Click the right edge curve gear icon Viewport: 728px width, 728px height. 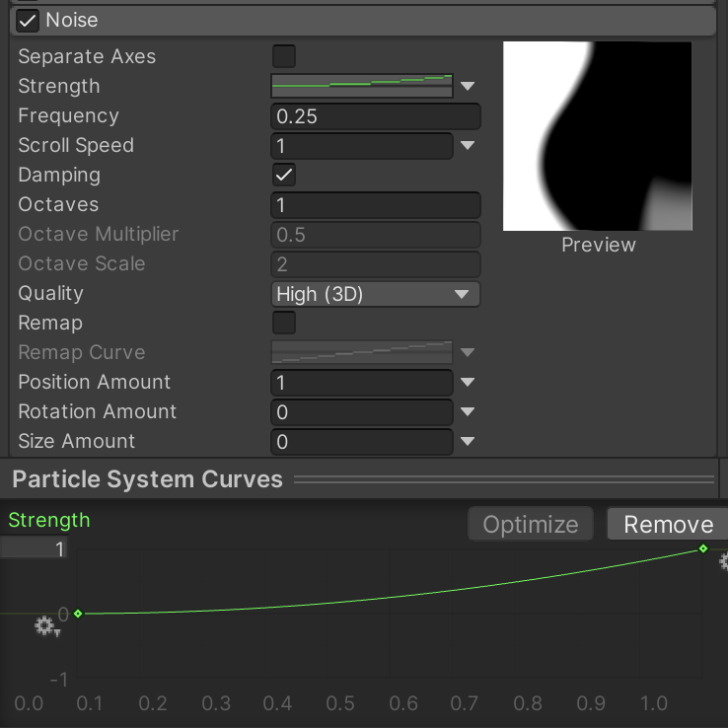pos(723,562)
